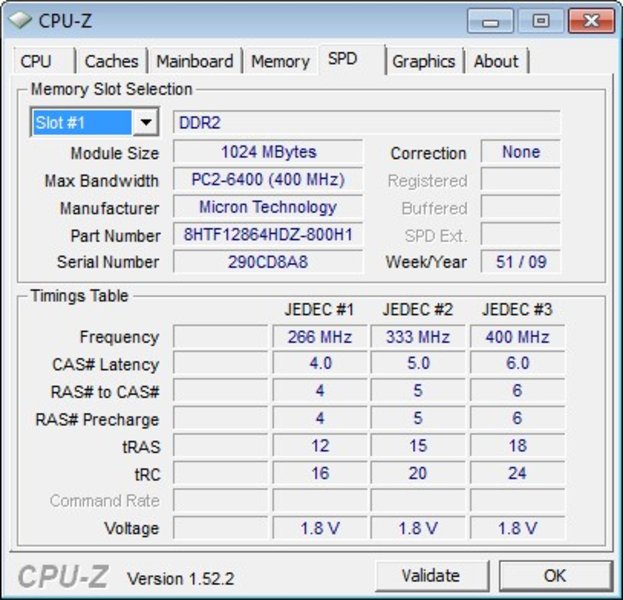
Task: Select the SPD tab
Action: pyautogui.click(x=351, y=60)
